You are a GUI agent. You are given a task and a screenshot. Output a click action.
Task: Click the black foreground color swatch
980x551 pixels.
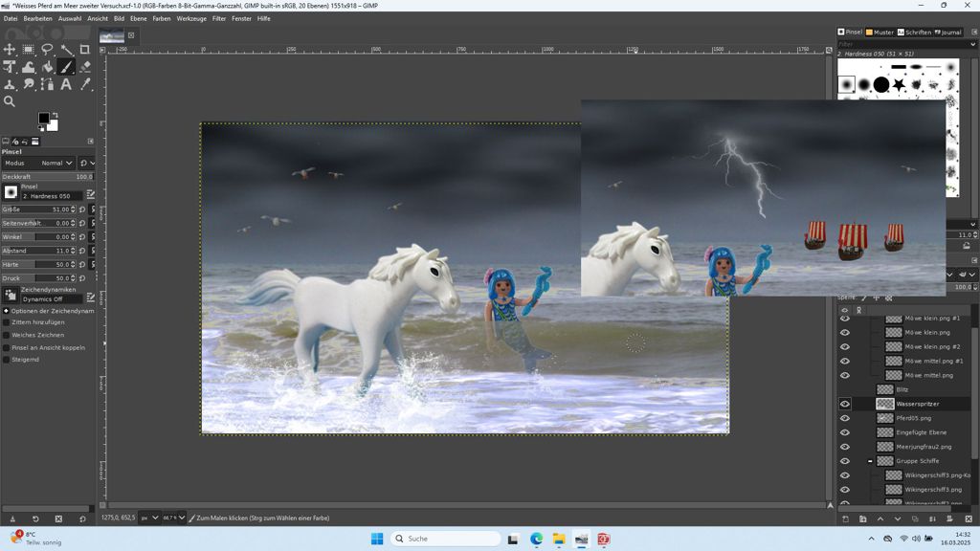coord(43,118)
